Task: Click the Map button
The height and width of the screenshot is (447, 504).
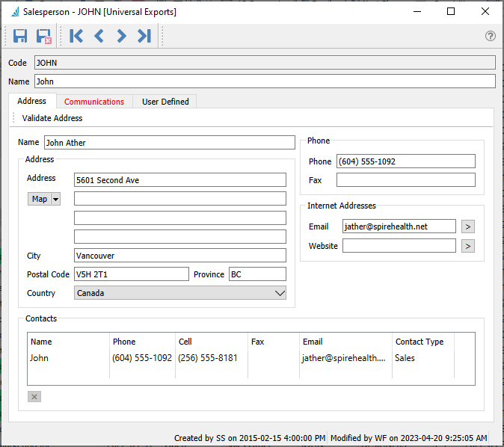Action: pos(39,199)
